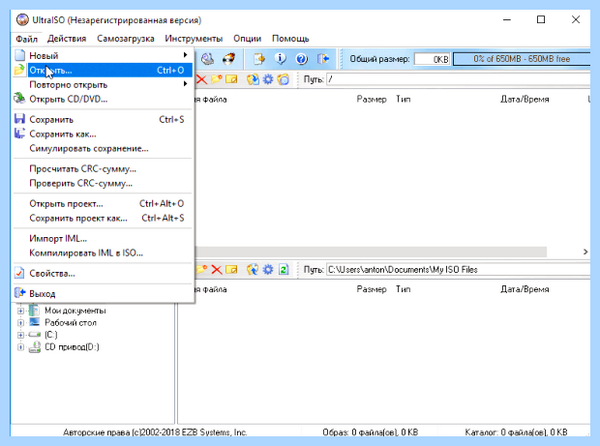Choose Сохранить как... menu entry
This screenshot has width=600, height=446.
point(103,134)
